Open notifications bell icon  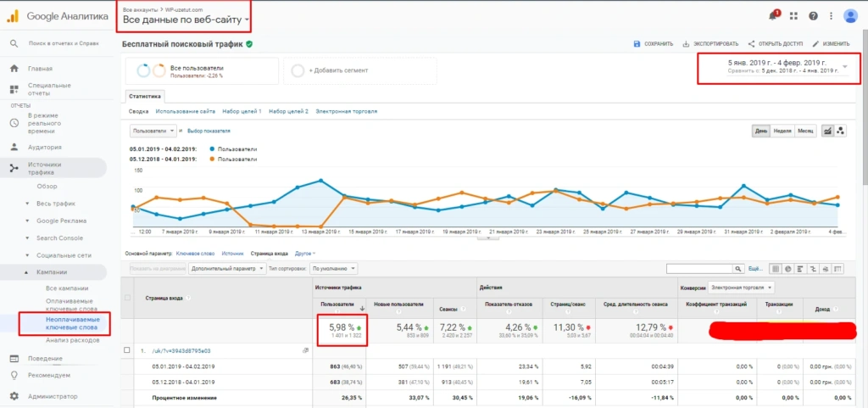pyautogui.click(x=773, y=15)
